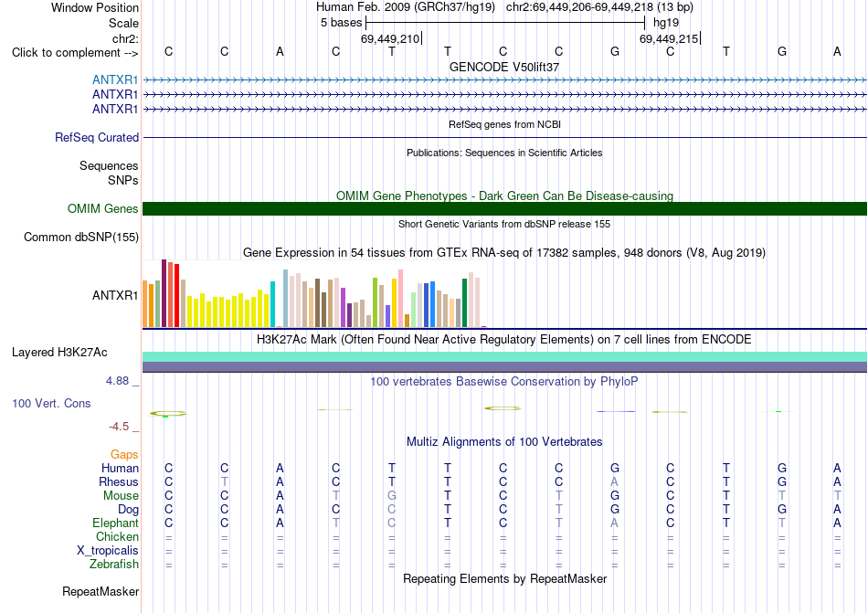Click the ANTXR1 label beside GTEx chart
This screenshot has width=868, height=613.
(x=115, y=295)
